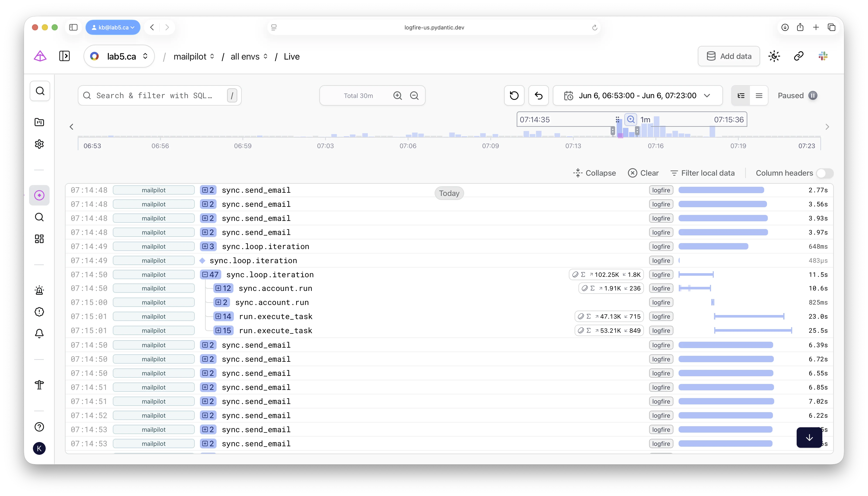The width and height of the screenshot is (868, 496).
Task: Click the refresh circular arrow button
Action: click(x=514, y=95)
